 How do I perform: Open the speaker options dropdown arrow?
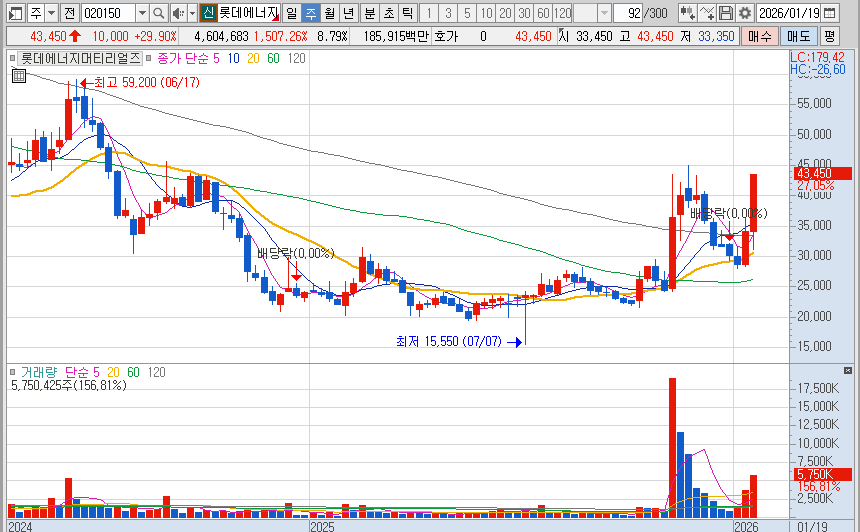192,13
